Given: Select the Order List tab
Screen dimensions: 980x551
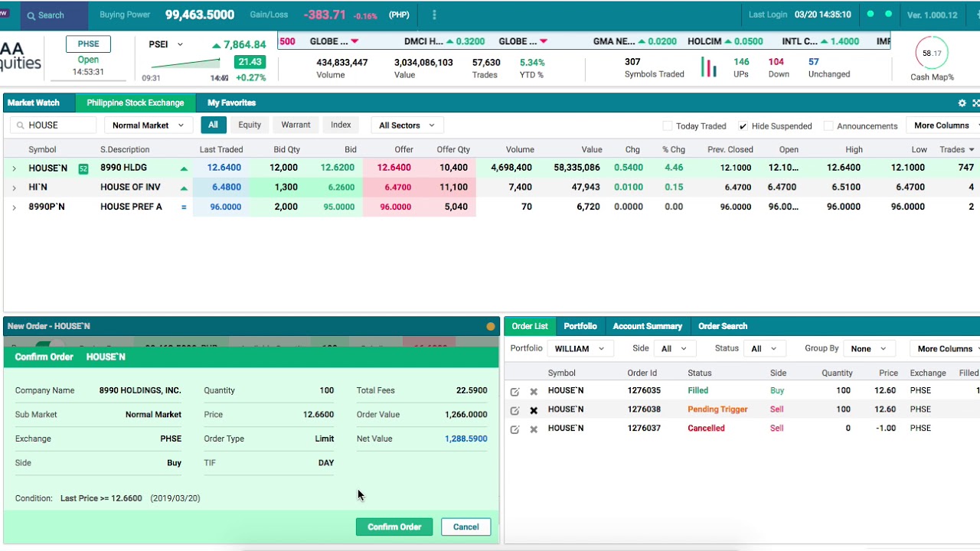Looking at the screenshot, I should click(x=530, y=326).
